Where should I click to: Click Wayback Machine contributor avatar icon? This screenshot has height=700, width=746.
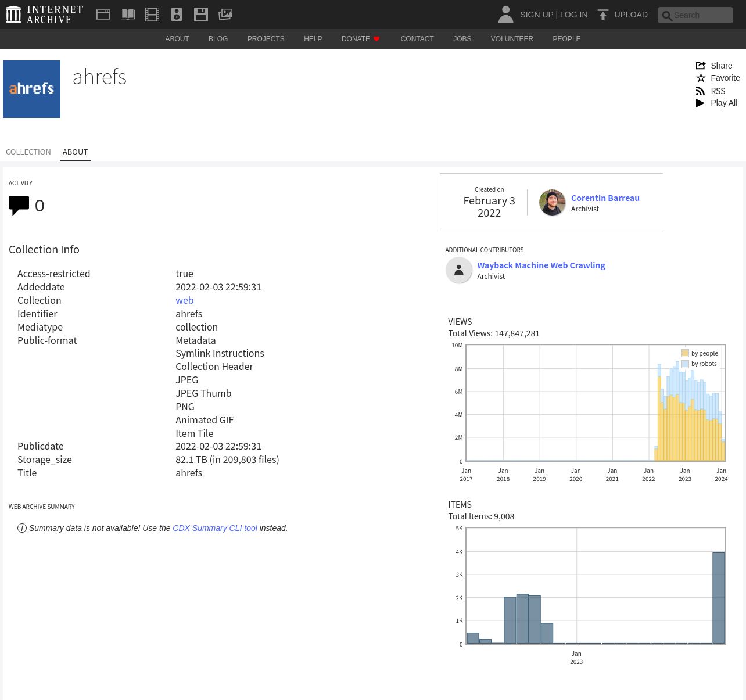[x=459, y=270]
